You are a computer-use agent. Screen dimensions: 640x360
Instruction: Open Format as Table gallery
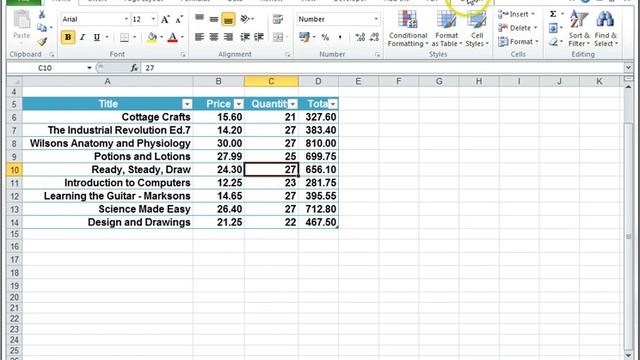click(x=447, y=29)
